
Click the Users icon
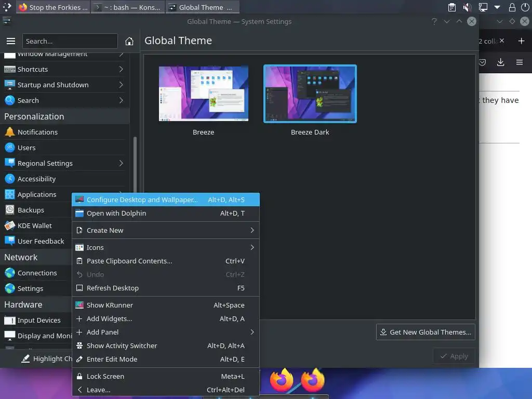click(x=9, y=148)
